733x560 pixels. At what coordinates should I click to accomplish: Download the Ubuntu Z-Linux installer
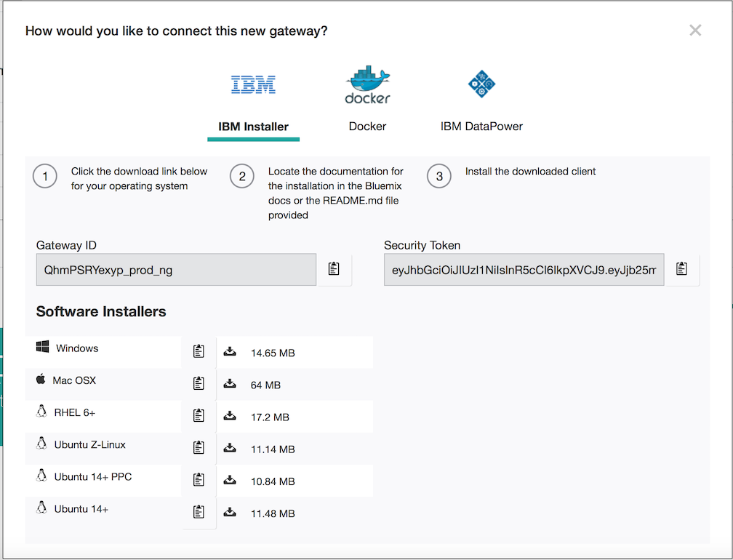[x=230, y=448]
